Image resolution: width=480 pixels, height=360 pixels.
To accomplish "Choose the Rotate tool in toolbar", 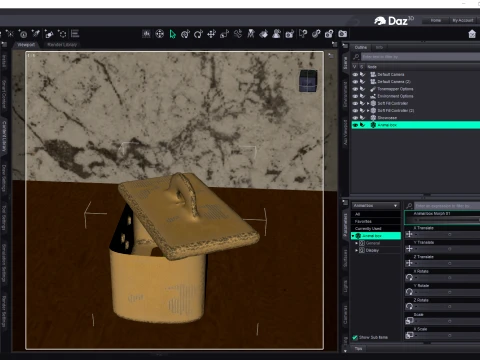I will click(x=198, y=34).
